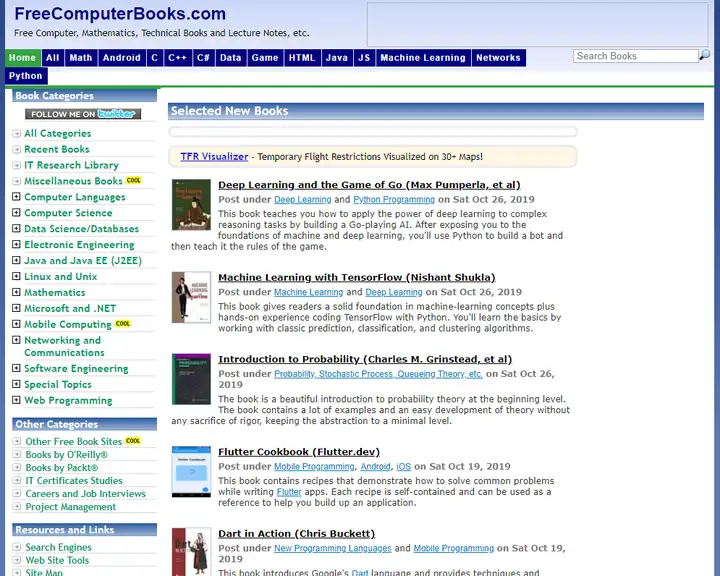The height and width of the screenshot is (576, 720).
Task: Expand Web Programming category
Action: (16, 400)
